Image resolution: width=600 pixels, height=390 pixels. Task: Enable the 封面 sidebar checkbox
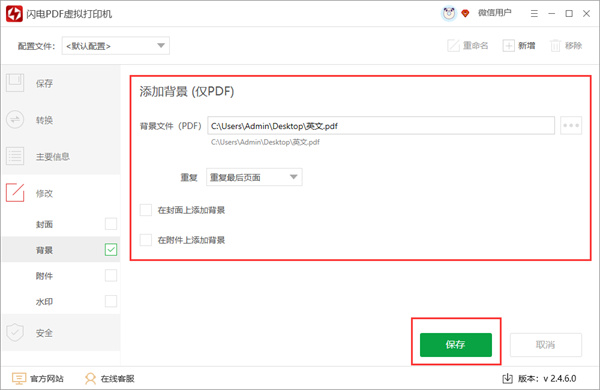pyautogui.click(x=111, y=224)
